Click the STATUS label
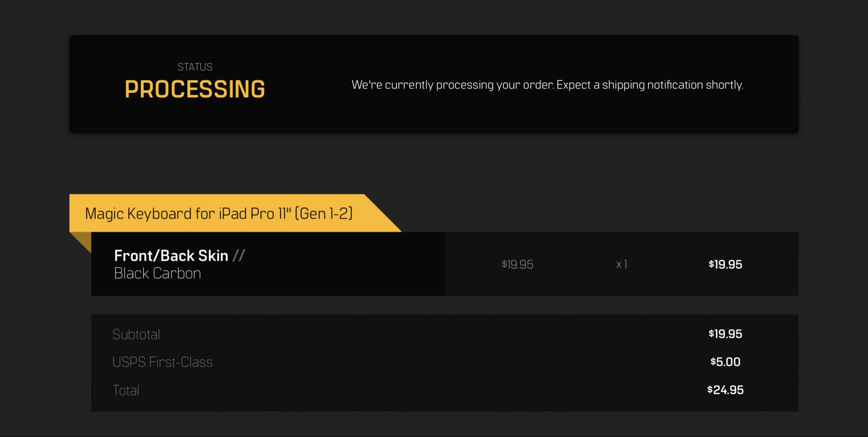Screen dimensions: 868x437 pyautogui.click(x=195, y=67)
